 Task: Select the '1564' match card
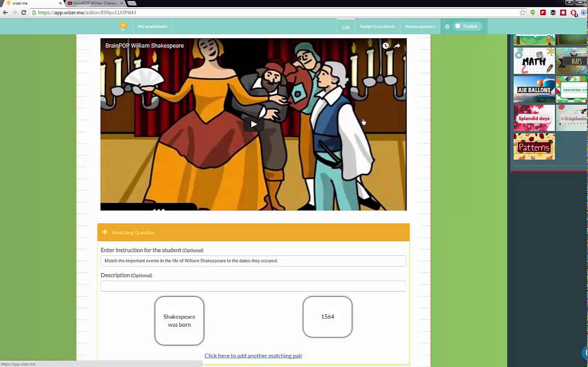(x=328, y=317)
